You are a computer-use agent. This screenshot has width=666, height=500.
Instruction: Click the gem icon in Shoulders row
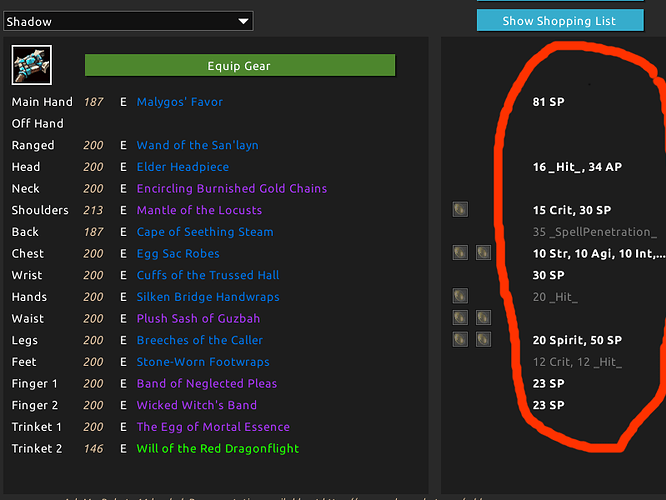click(460, 209)
